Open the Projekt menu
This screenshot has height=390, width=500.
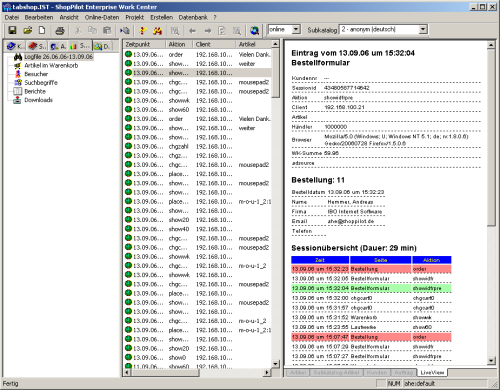[x=135, y=17]
